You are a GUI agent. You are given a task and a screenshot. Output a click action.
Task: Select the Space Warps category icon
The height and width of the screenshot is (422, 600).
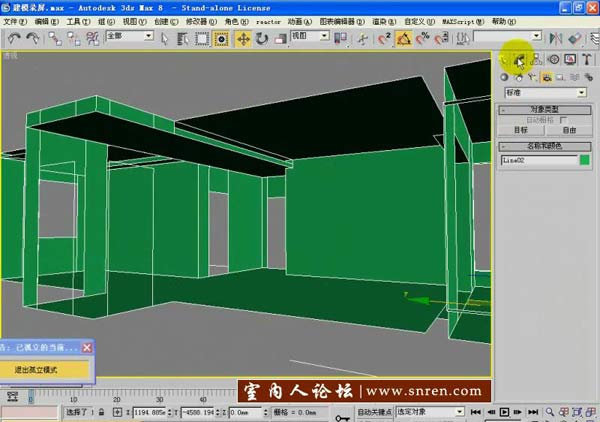pyautogui.click(x=574, y=77)
